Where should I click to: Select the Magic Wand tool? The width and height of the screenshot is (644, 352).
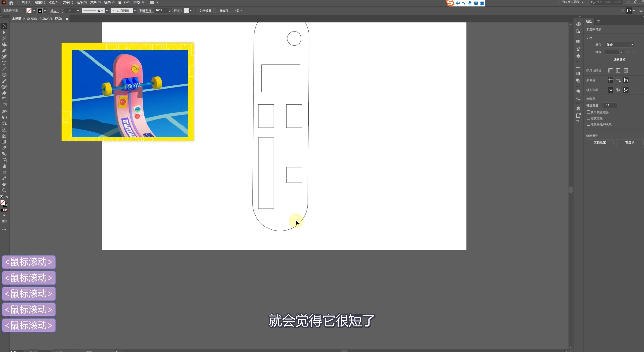4,38
